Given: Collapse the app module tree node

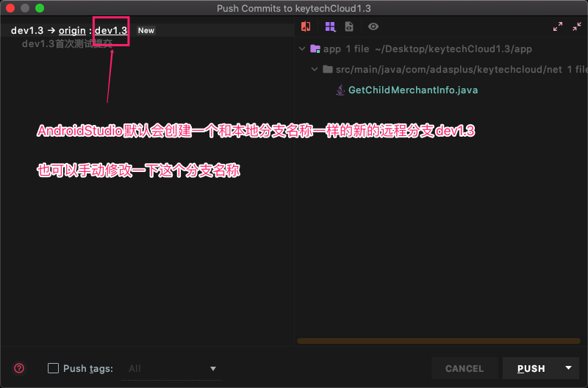Looking at the screenshot, I should coord(302,48).
